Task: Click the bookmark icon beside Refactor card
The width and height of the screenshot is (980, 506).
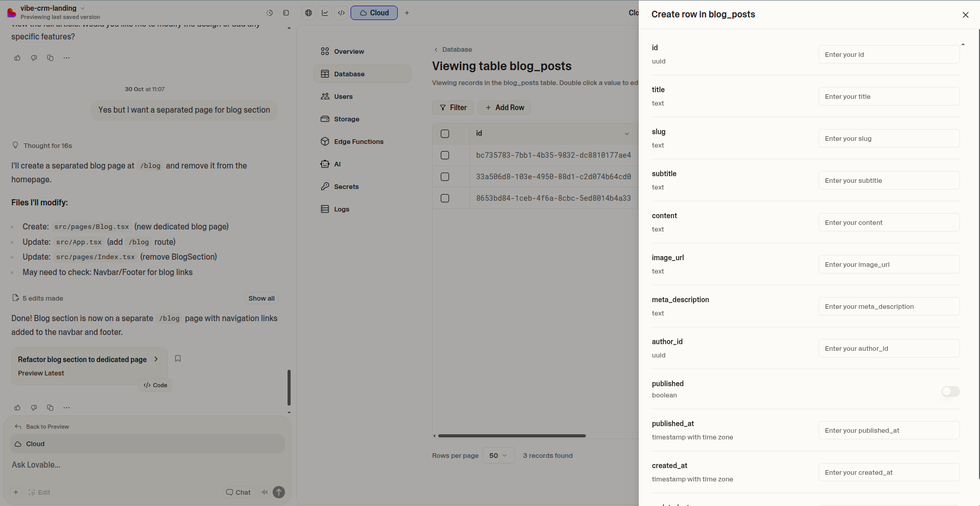Action: (178, 359)
